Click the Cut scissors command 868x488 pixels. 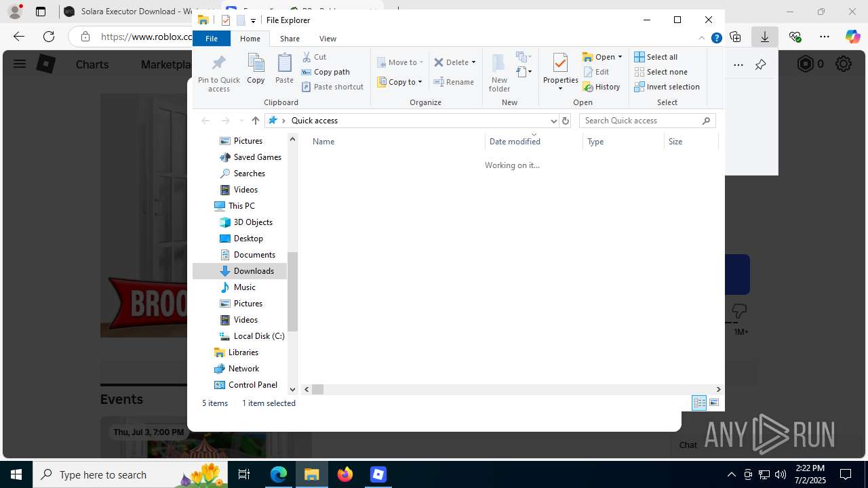tap(314, 57)
